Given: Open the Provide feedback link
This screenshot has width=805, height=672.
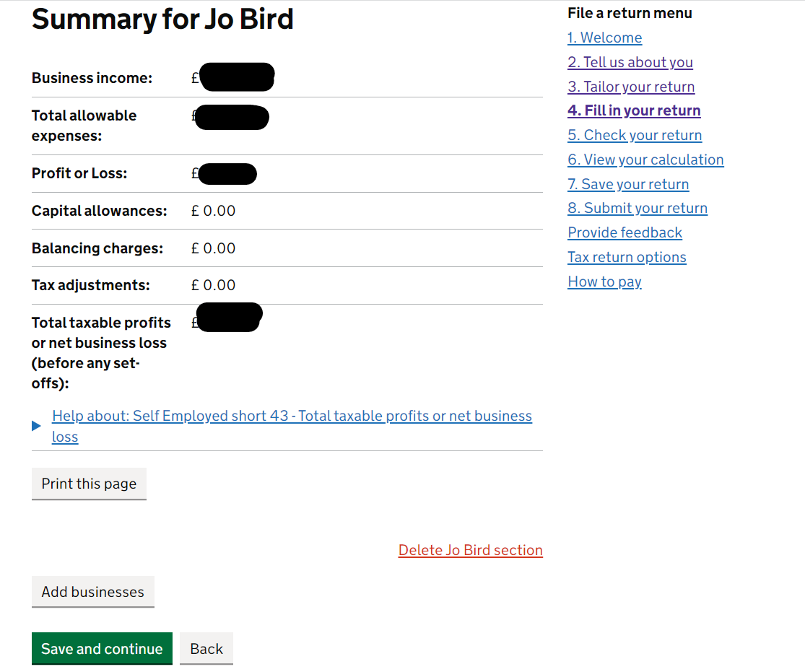Looking at the screenshot, I should click(x=625, y=232).
